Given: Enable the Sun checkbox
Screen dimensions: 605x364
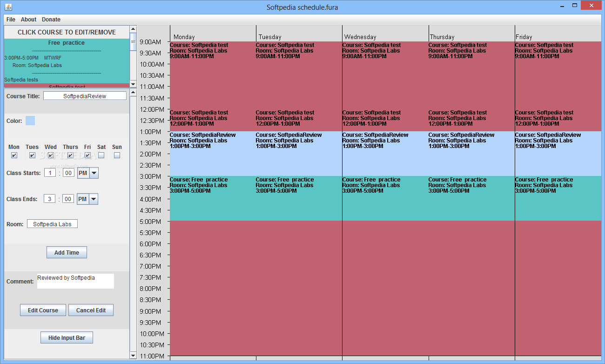Looking at the screenshot, I should pos(117,155).
